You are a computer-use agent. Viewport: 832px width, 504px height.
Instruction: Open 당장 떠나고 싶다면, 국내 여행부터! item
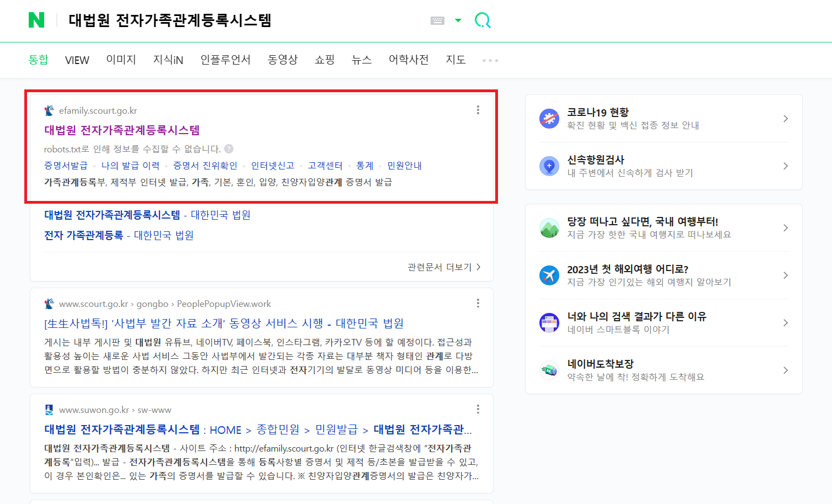tap(664, 228)
